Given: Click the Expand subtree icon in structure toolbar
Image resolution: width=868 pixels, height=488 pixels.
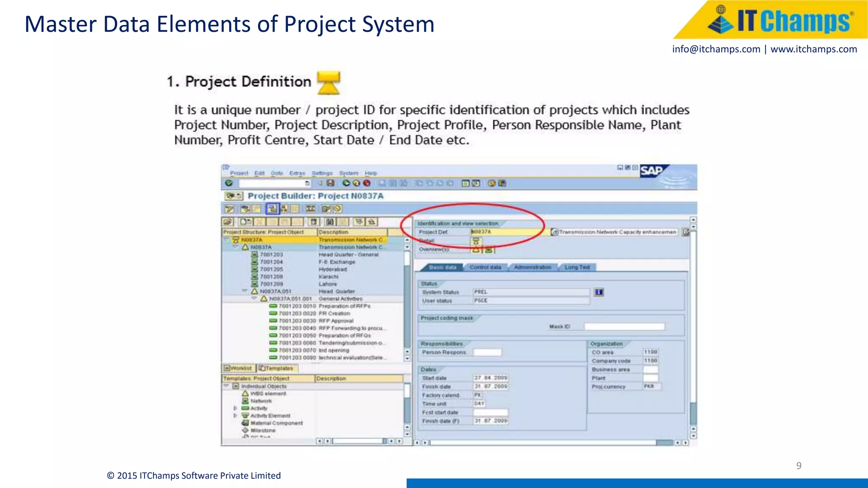Looking at the screenshot, I should 359,222.
